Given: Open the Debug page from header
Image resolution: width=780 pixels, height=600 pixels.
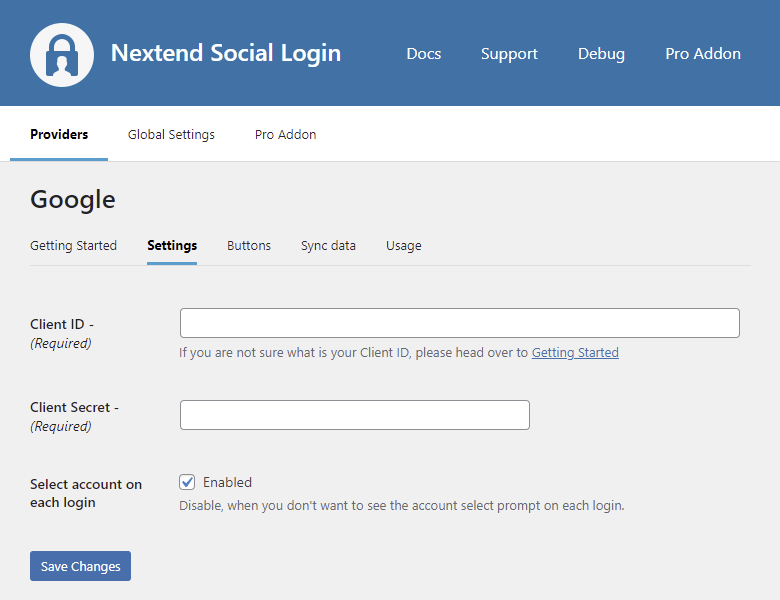Looking at the screenshot, I should coord(601,54).
